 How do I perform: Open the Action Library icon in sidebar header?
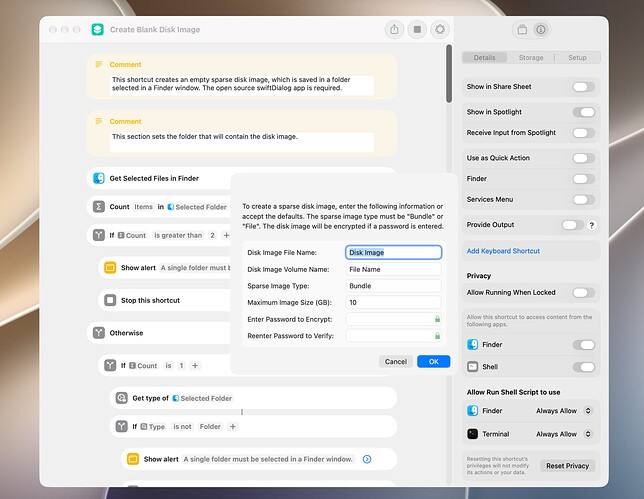[522, 30]
